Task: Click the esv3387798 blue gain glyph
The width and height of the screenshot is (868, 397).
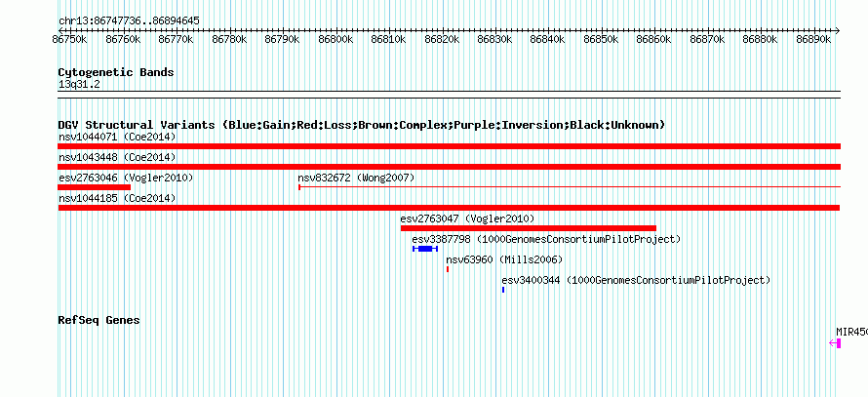Action: (425, 249)
